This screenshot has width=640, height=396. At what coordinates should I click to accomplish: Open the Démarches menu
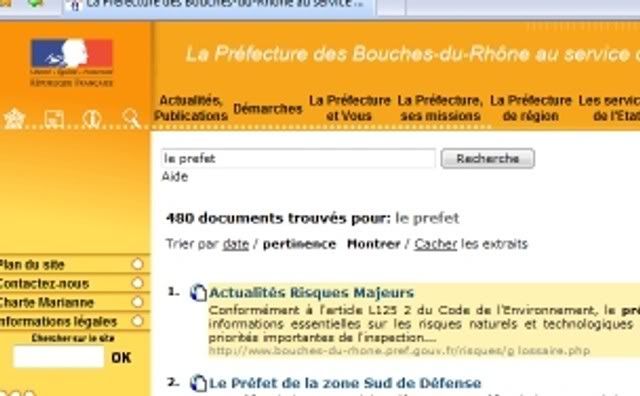pyautogui.click(x=268, y=109)
